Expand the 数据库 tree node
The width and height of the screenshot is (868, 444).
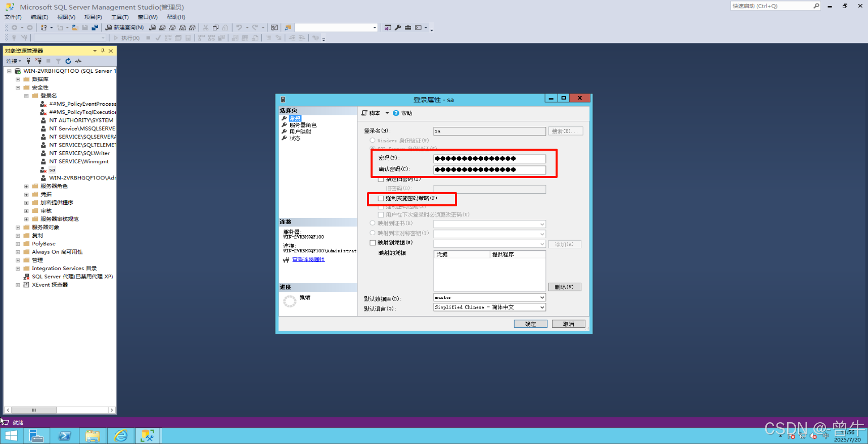click(x=18, y=79)
